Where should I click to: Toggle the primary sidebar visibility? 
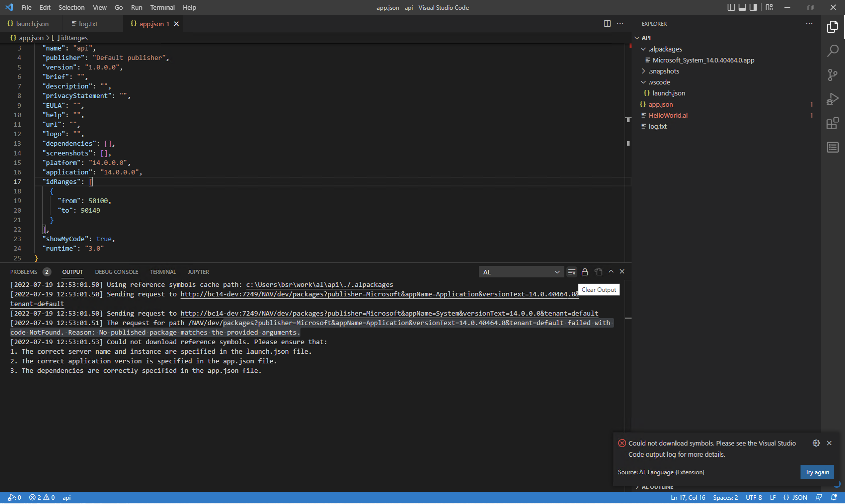731,7
